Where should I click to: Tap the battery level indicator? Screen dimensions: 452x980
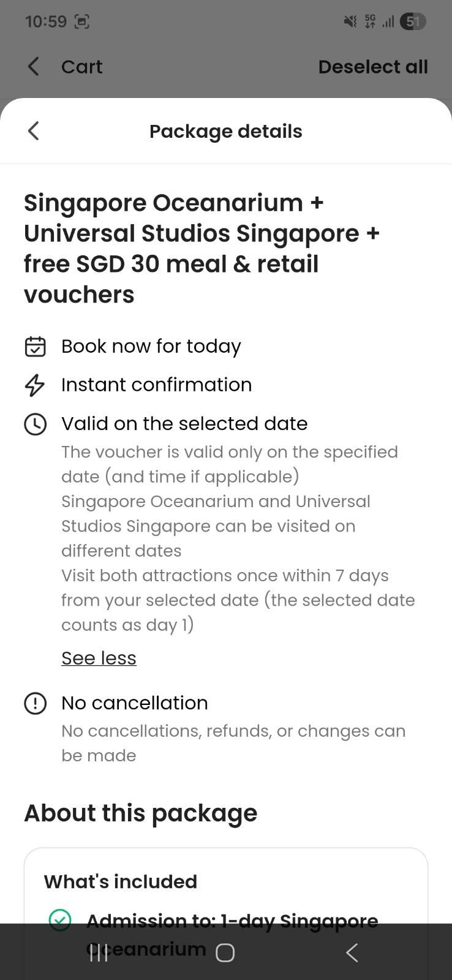[413, 22]
